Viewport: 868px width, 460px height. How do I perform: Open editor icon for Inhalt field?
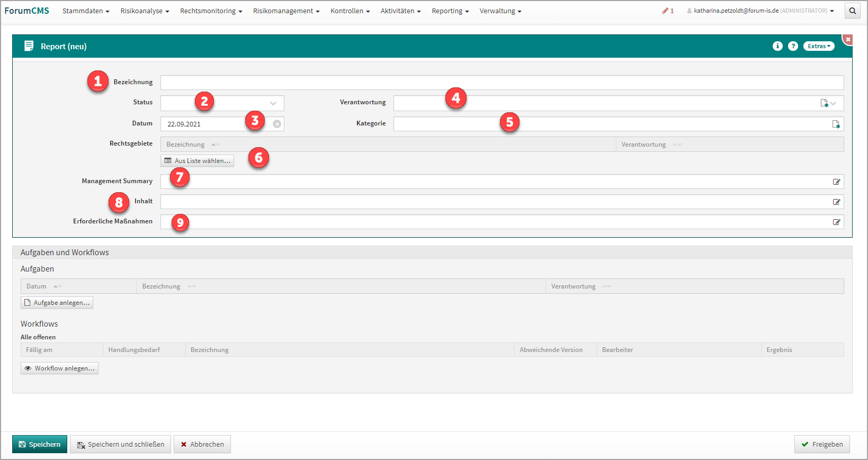[836, 202]
